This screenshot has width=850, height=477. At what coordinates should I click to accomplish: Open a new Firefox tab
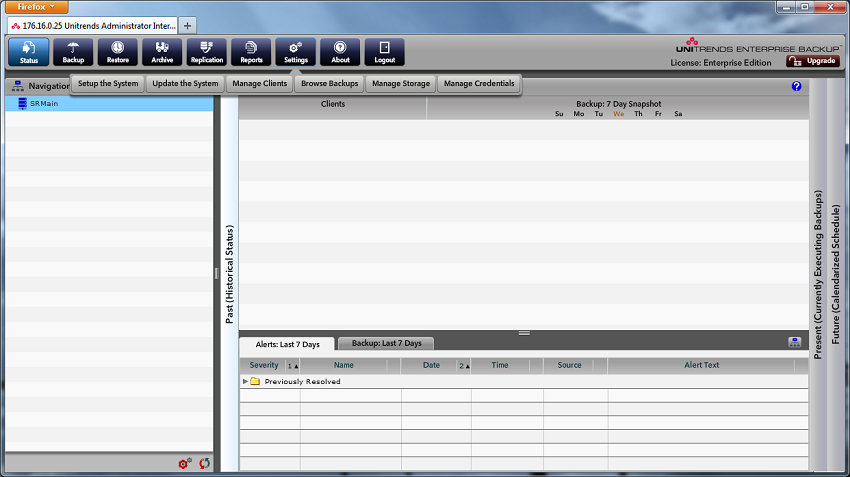coord(189,25)
